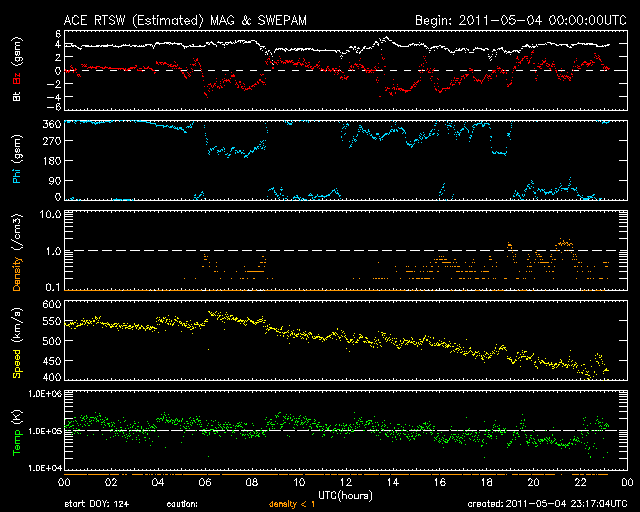Viewport: 640px width, 512px height.
Task: Click the orange 'density < 1' caution text
Action: [x=292, y=504]
